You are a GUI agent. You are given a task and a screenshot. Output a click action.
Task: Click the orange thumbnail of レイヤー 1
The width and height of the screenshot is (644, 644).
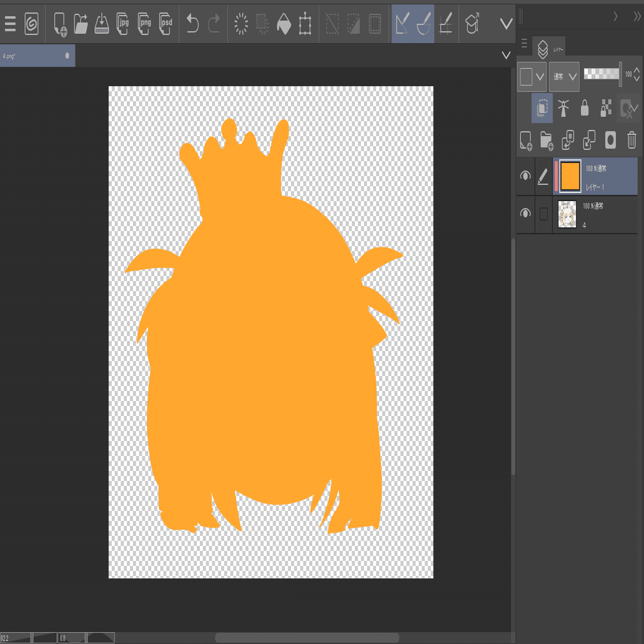pyautogui.click(x=570, y=176)
